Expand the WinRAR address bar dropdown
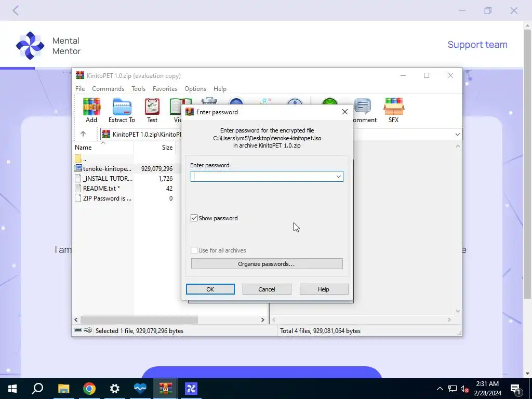The height and width of the screenshot is (399, 532). [457, 135]
